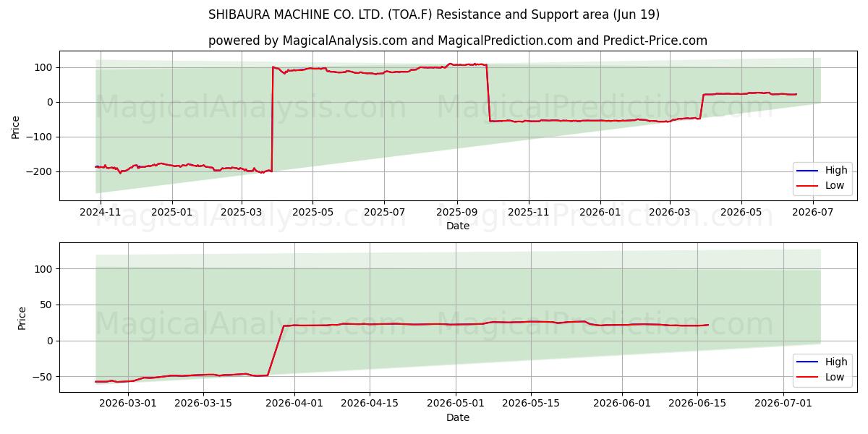Click the upper chart '2026-01' date tick
Image resolution: width=868 pixels, height=434 pixels.
point(600,212)
